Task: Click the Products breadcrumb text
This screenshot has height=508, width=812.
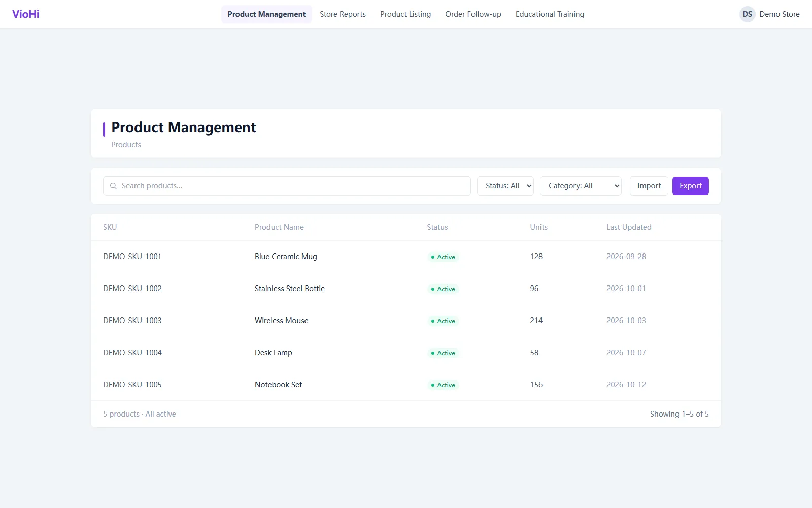Action: (x=126, y=145)
